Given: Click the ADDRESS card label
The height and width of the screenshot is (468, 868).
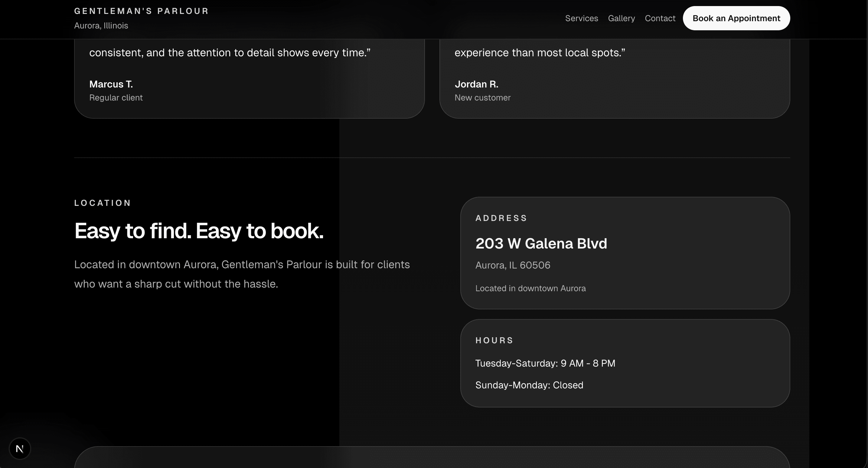Looking at the screenshot, I should click(x=501, y=218).
